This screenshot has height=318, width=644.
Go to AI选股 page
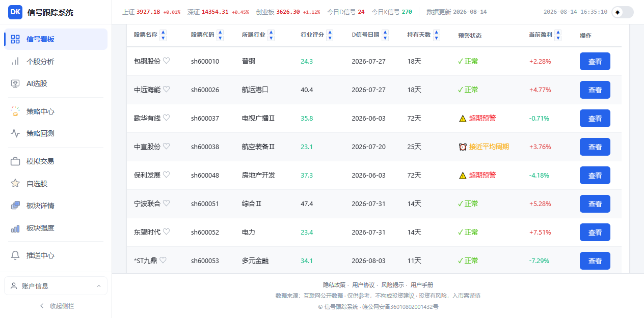pos(56,83)
